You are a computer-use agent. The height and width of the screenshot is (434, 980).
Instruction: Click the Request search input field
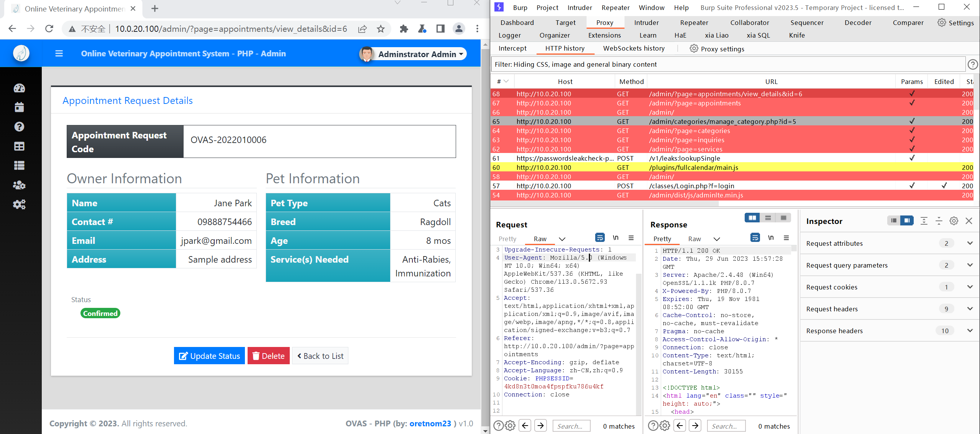pyautogui.click(x=571, y=426)
